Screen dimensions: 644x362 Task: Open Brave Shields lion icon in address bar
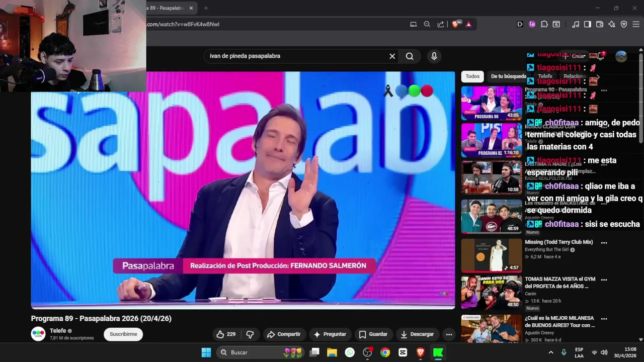[x=455, y=24]
